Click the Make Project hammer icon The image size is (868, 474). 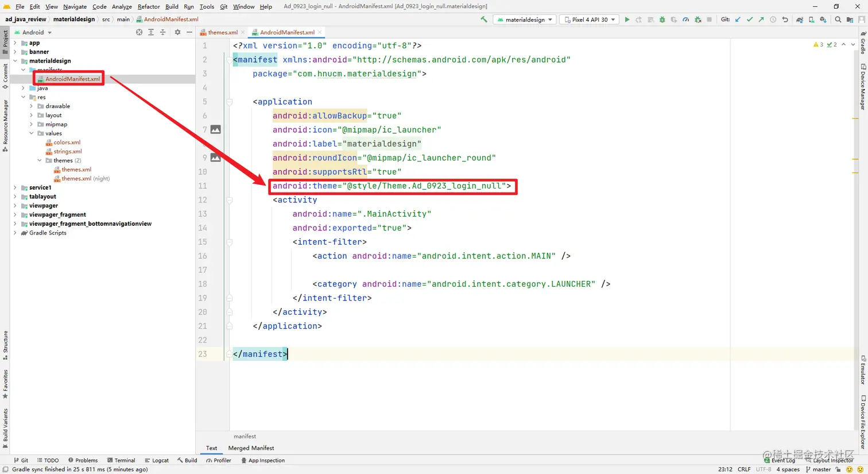pyautogui.click(x=484, y=20)
